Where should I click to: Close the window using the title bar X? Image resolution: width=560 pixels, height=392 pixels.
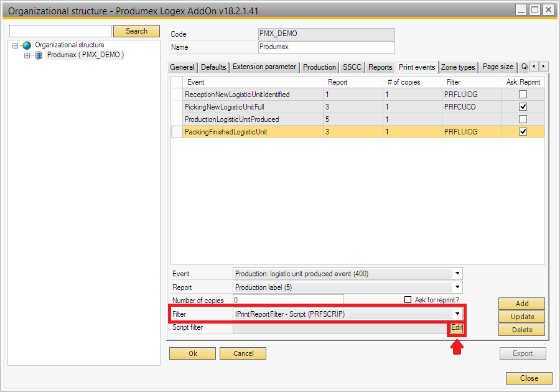pos(548,9)
